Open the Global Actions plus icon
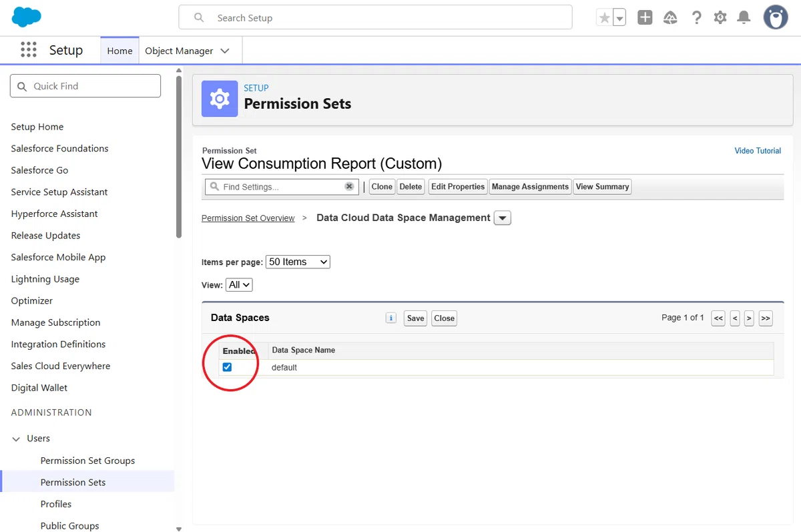The height and width of the screenshot is (532, 801). click(x=645, y=18)
